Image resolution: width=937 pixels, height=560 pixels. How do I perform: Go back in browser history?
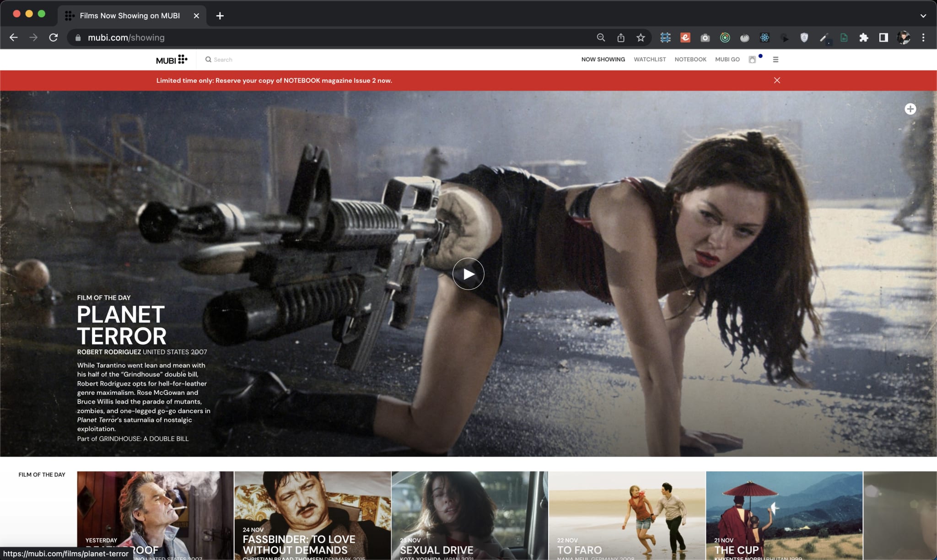[14, 38]
